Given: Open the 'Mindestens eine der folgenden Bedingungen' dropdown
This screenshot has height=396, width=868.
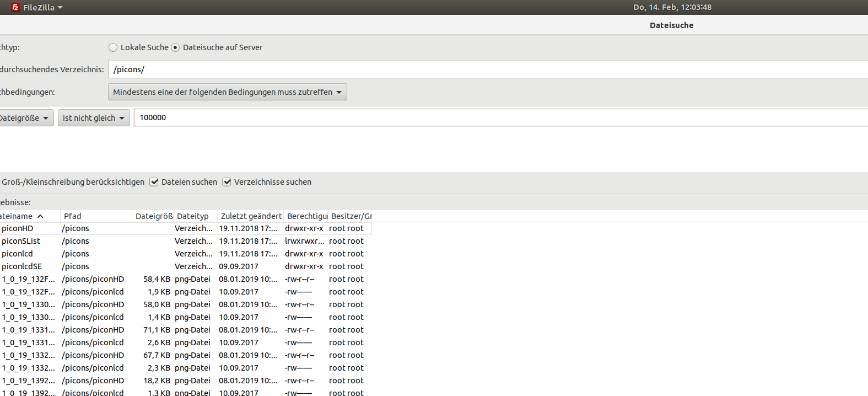Looking at the screenshot, I should pos(227,92).
